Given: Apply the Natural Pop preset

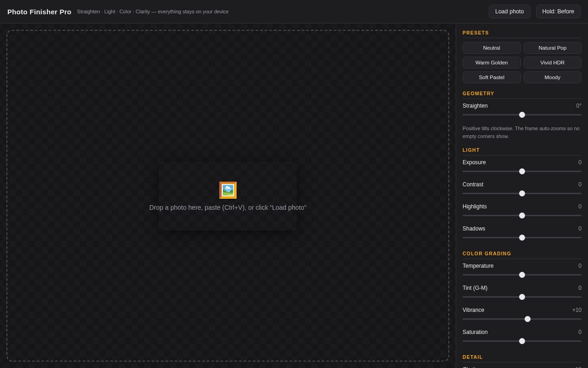Looking at the screenshot, I should pos(553,48).
